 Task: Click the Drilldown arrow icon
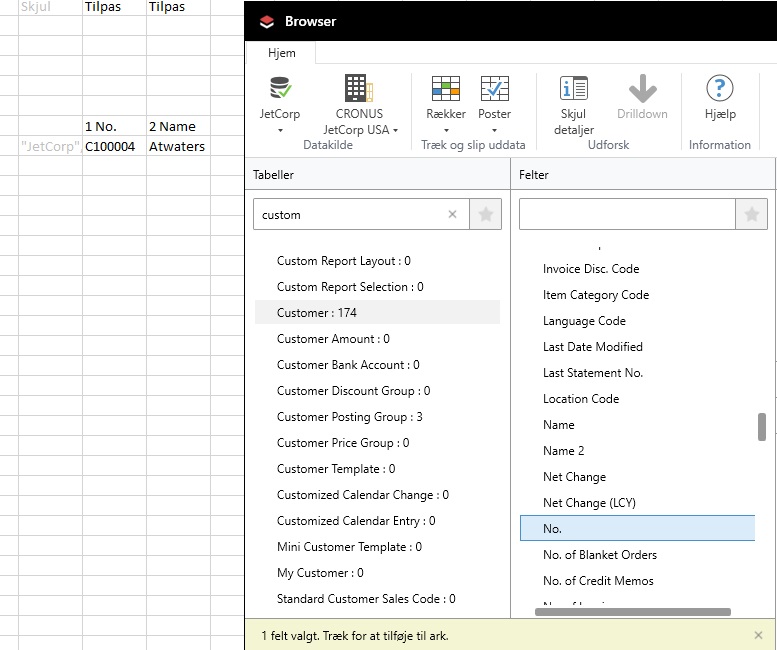pyautogui.click(x=642, y=88)
